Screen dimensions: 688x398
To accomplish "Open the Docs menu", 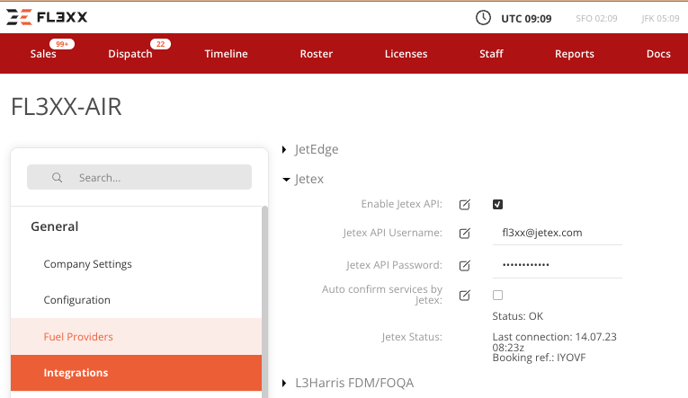I will click(658, 54).
